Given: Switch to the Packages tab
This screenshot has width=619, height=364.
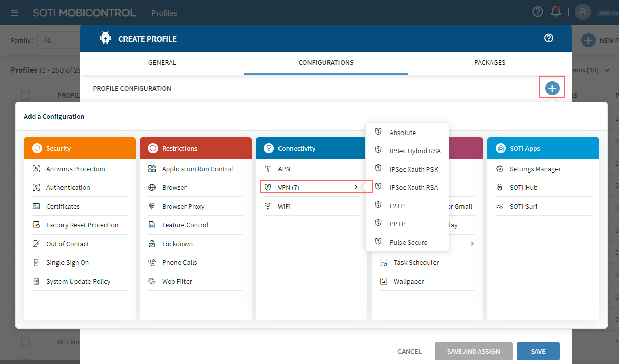Looking at the screenshot, I should coord(490,63).
